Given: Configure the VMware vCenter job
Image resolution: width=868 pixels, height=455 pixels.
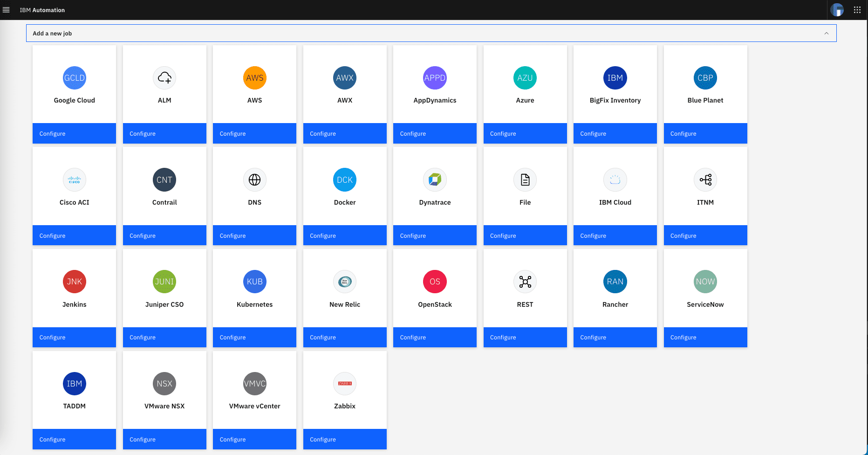Looking at the screenshot, I should point(254,440).
